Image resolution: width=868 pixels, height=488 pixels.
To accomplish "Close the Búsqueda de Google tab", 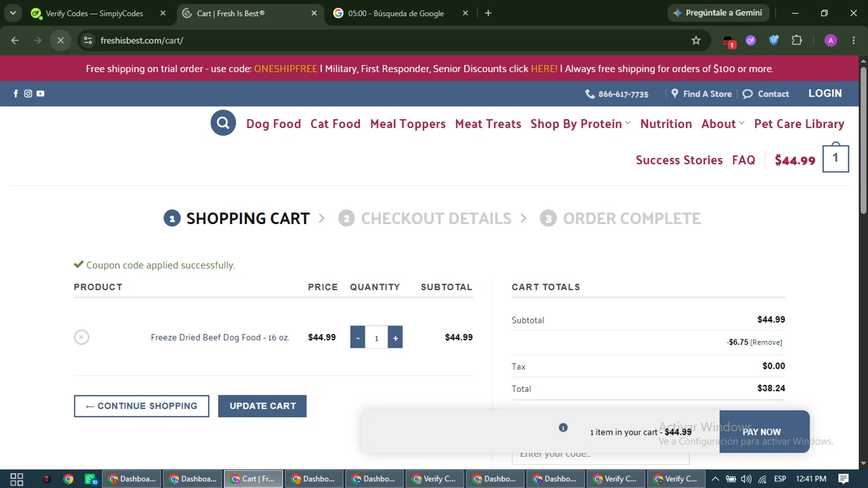I will tap(465, 13).
